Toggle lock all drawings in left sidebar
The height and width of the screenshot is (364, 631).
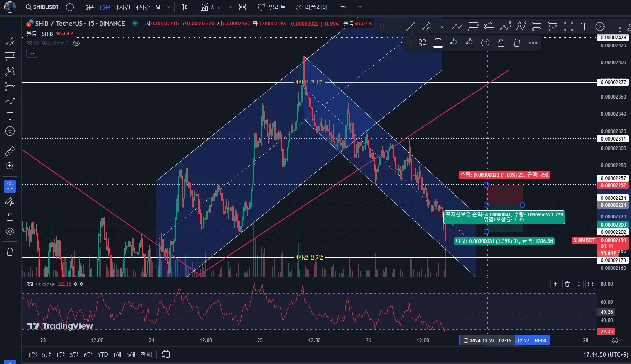[10, 216]
